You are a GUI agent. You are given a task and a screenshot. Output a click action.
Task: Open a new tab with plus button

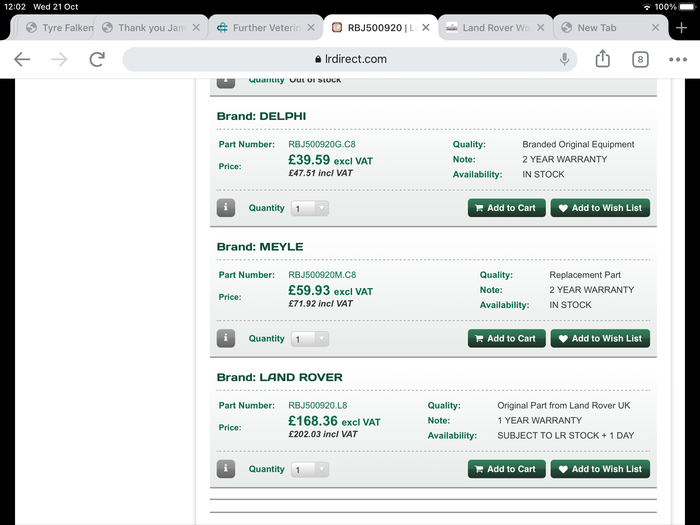coord(681,28)
